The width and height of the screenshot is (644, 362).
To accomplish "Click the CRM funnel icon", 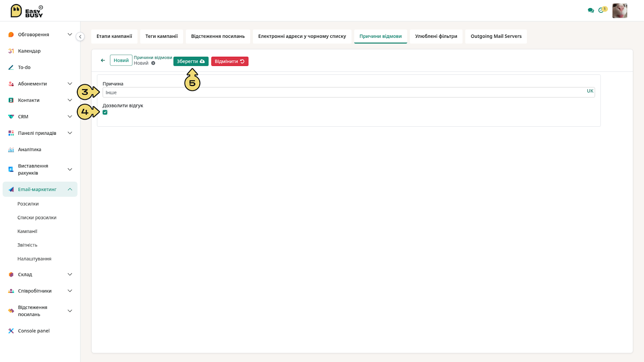I will tap(11, 117).
